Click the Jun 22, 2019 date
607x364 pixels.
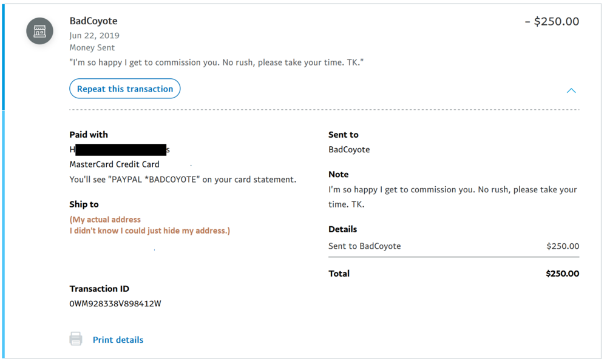click(95, 36)
